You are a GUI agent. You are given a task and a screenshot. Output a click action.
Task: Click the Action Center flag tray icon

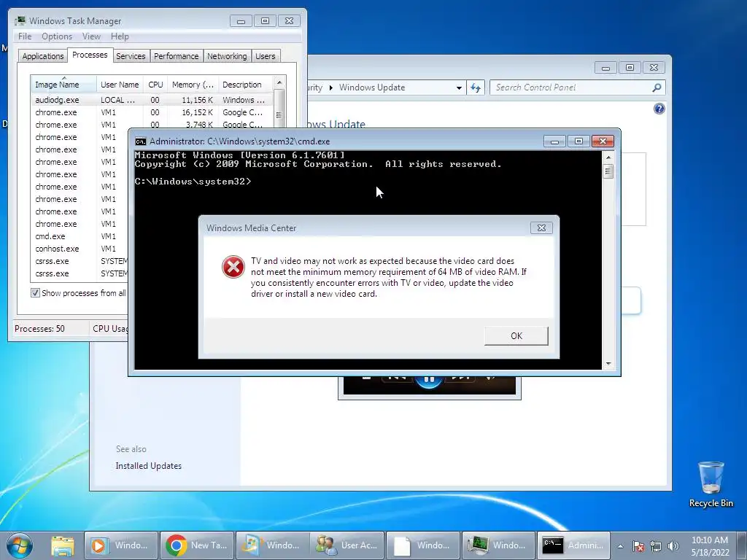[x=638, y=546]
